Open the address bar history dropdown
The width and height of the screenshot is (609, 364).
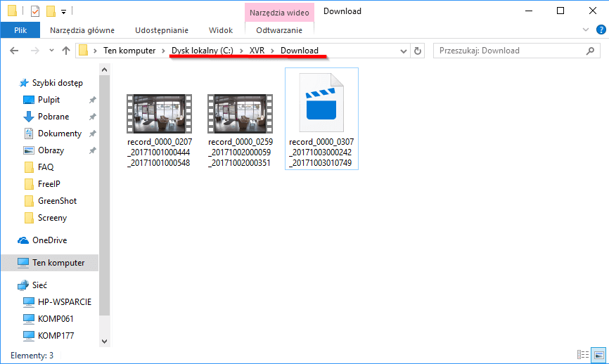coord(403,51)
